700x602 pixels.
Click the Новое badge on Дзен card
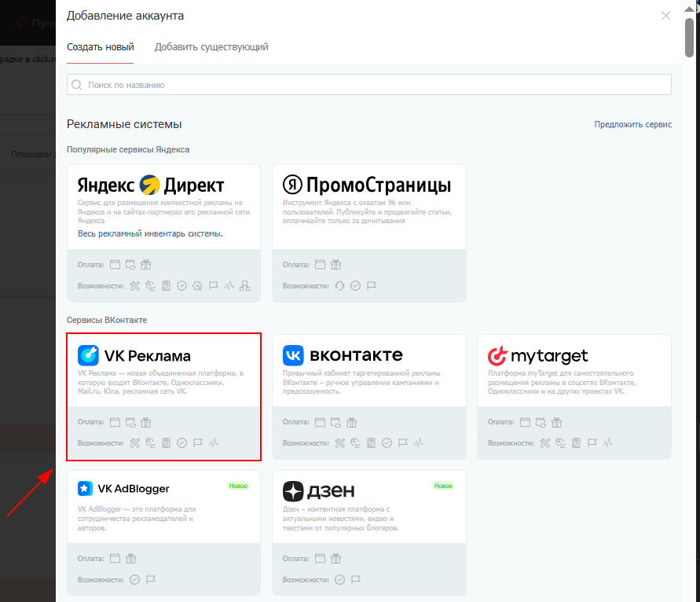click(443, 486)
